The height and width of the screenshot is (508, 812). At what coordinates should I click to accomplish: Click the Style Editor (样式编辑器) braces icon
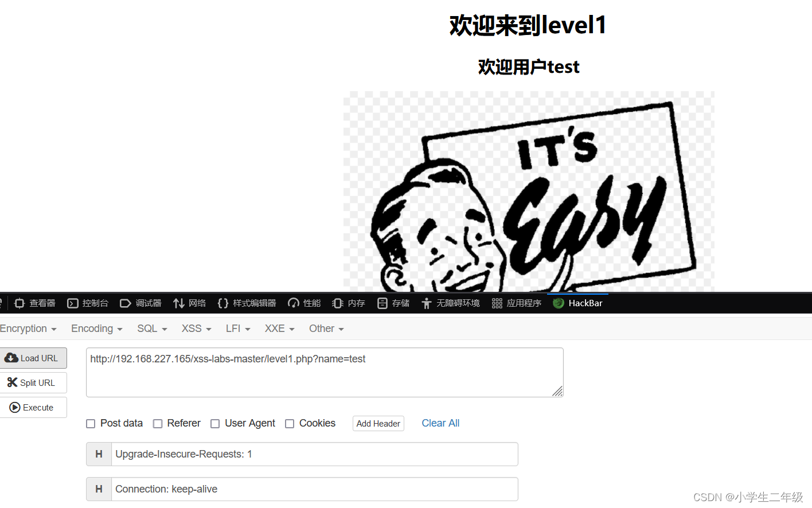pyautogui.click(x=223, y=303)
